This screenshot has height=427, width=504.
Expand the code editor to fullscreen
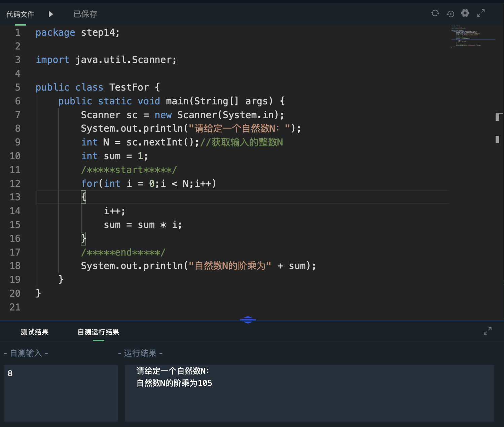[x=481, y=13]
